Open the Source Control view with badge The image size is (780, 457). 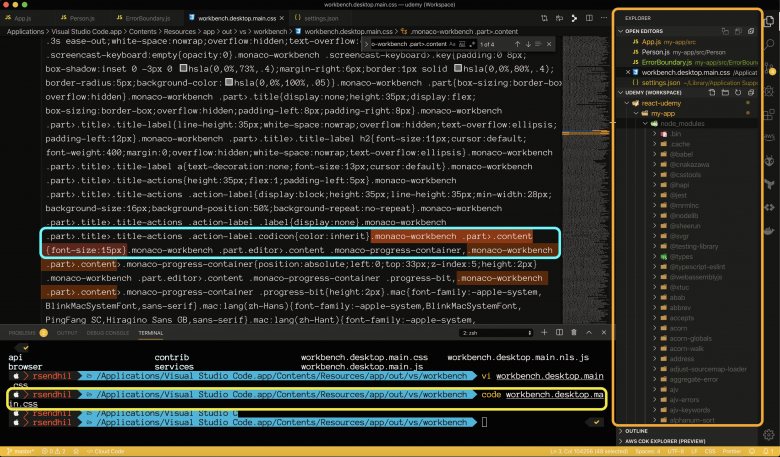(769, 68)
